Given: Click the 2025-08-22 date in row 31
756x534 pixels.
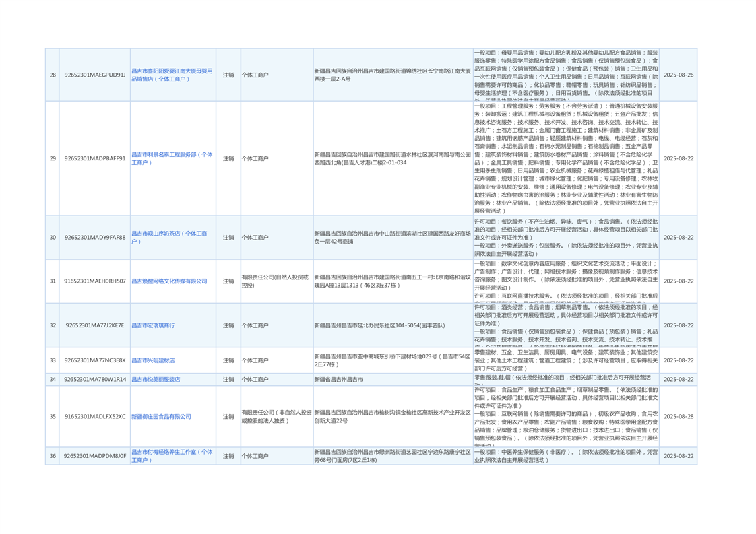Looking at the screenshot, I should tap(679, 281).
